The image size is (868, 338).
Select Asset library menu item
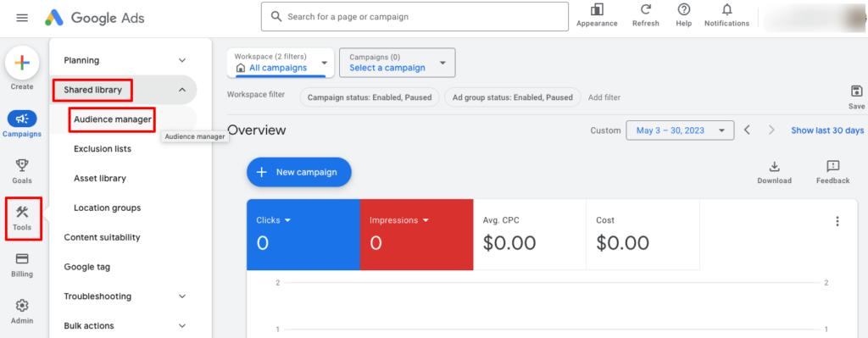click(100, 178)
